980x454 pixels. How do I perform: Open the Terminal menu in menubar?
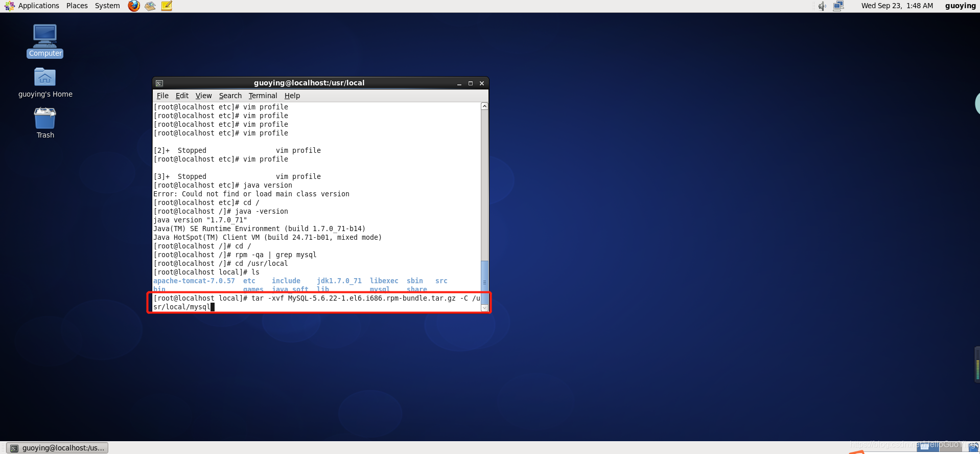[x=263, y=96]
